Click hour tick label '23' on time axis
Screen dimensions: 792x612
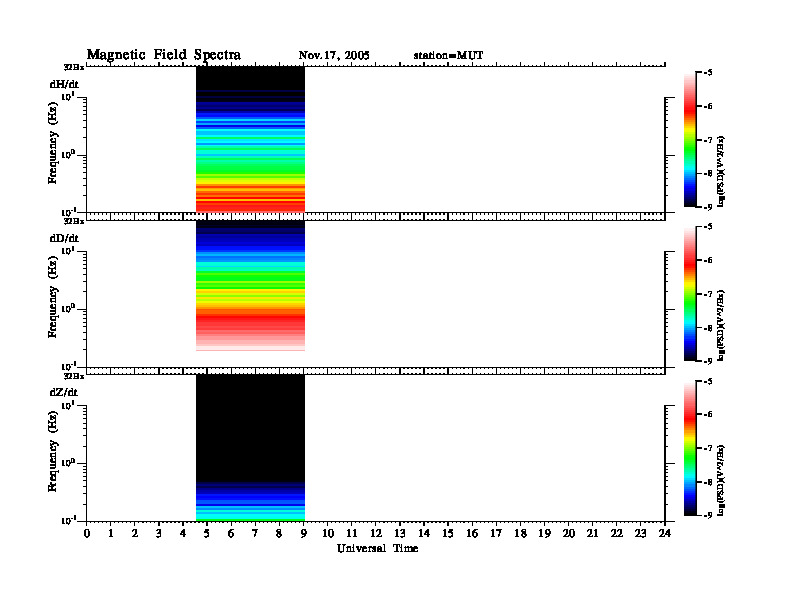click(x=640, y=533)
